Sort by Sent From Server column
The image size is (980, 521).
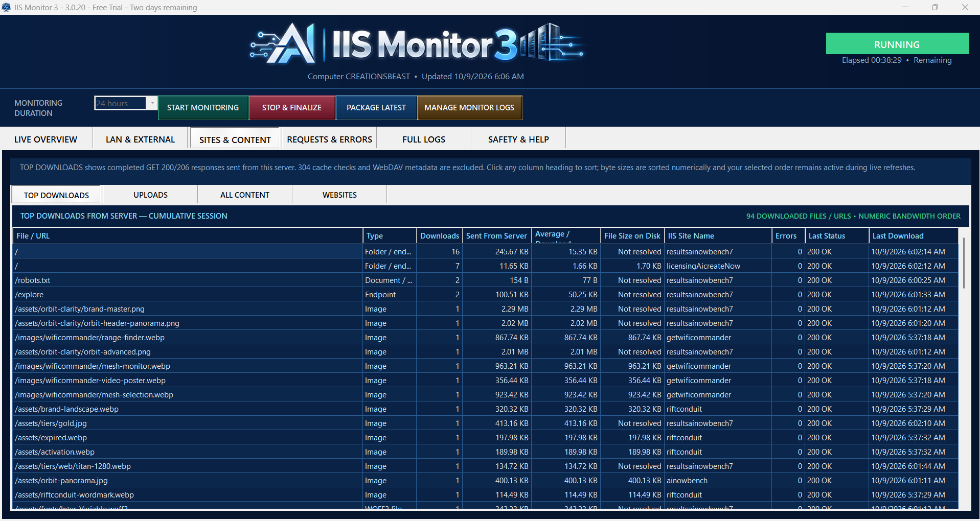click(496, 236)
